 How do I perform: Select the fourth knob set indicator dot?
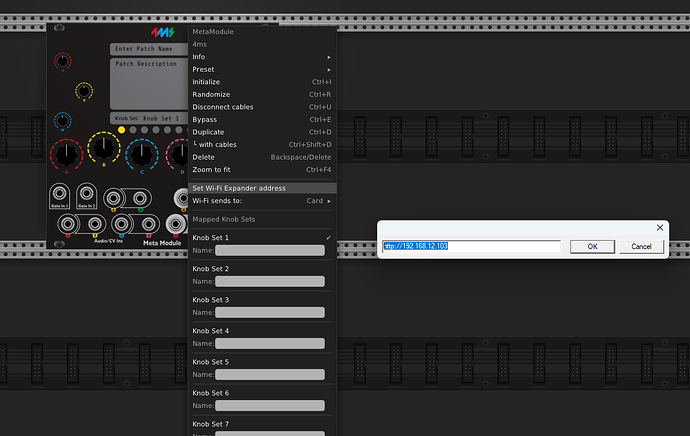pos(156,130)
